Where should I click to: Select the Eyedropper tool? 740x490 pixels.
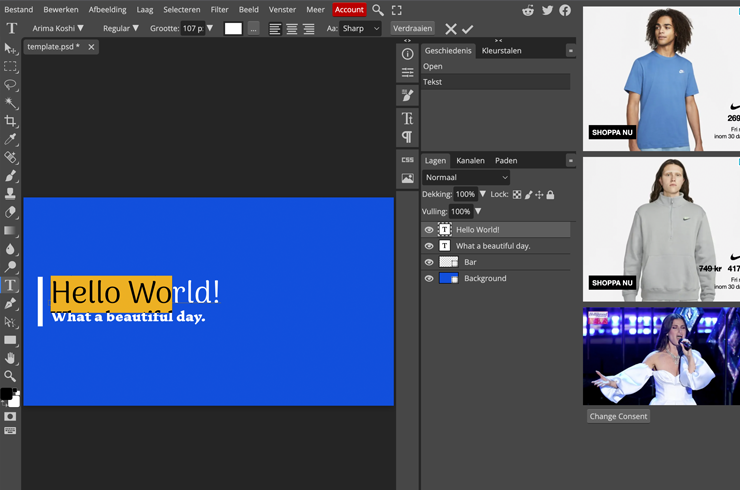pos(10,139)
